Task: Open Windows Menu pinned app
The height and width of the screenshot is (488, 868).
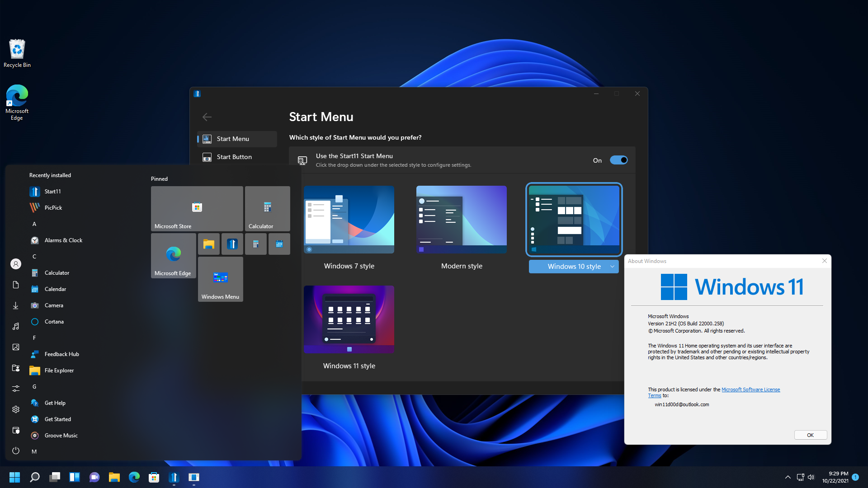Action: pyautogui.click(x=220, y=279)
